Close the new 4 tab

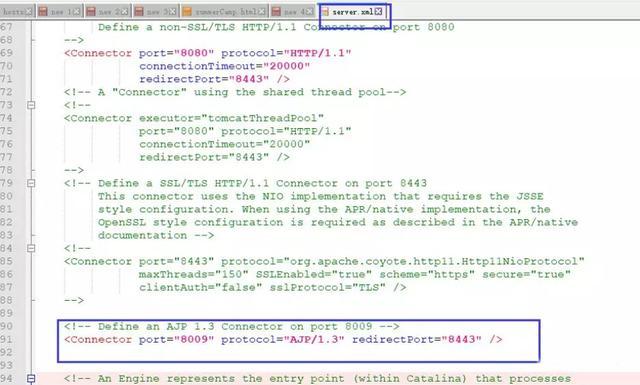point(310,12)
